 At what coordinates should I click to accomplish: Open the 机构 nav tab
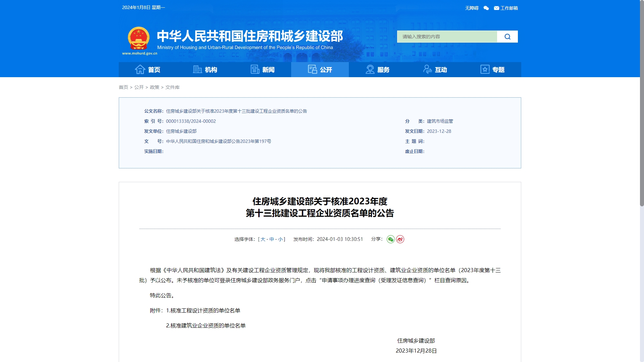click(x=205, y=69)
